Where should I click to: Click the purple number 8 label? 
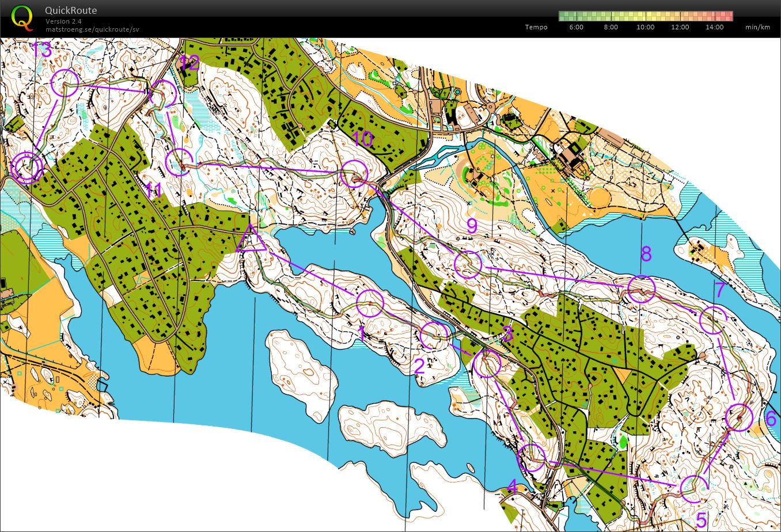646,253
